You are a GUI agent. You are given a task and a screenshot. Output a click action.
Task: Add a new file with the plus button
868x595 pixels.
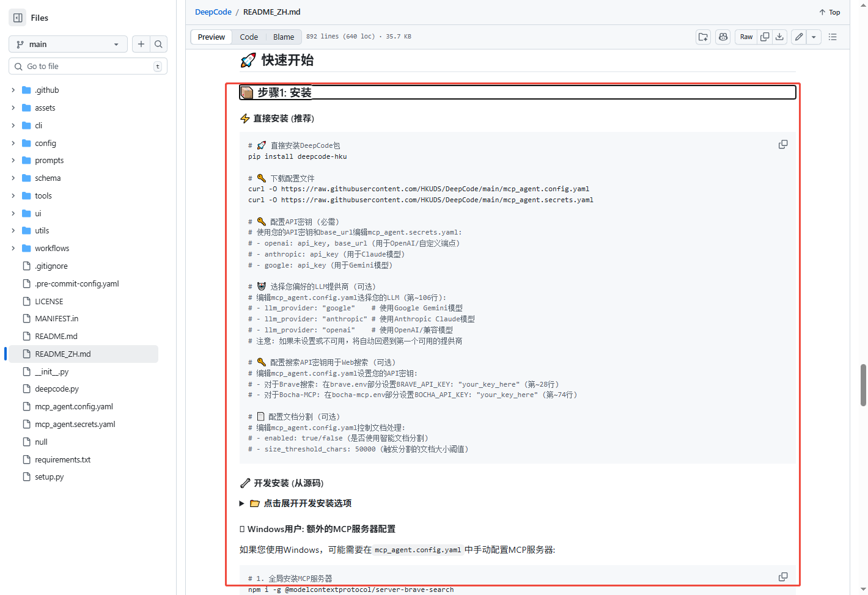point(141,44)
